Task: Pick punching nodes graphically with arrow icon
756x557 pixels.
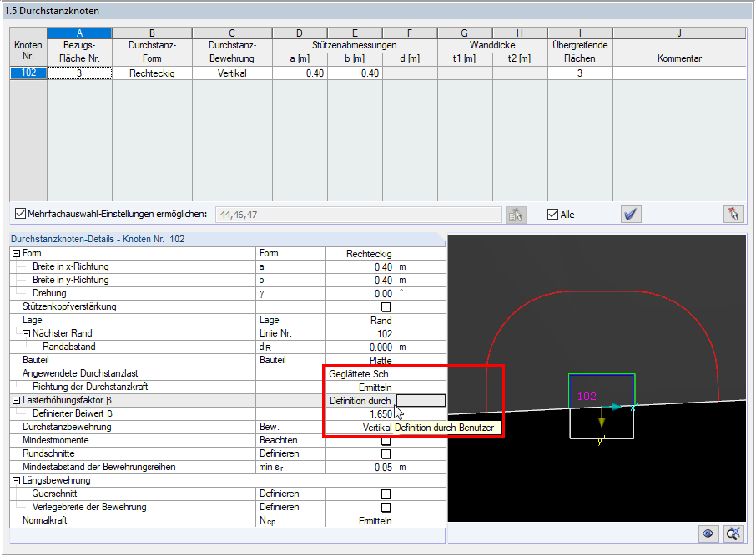Action: point(733,215)
